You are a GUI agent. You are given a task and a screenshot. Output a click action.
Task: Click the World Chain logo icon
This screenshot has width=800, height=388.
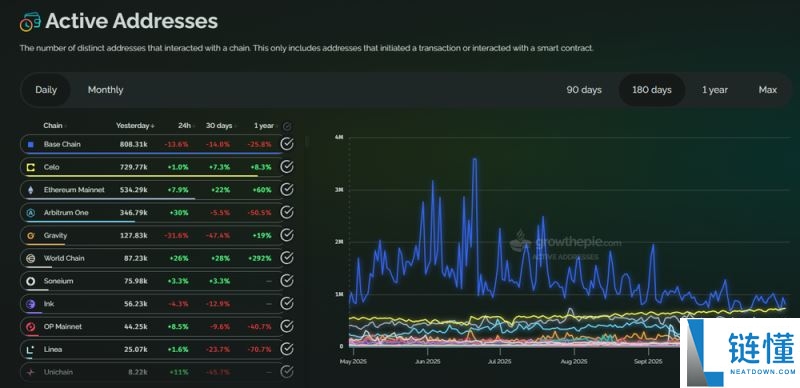point(31,258)
